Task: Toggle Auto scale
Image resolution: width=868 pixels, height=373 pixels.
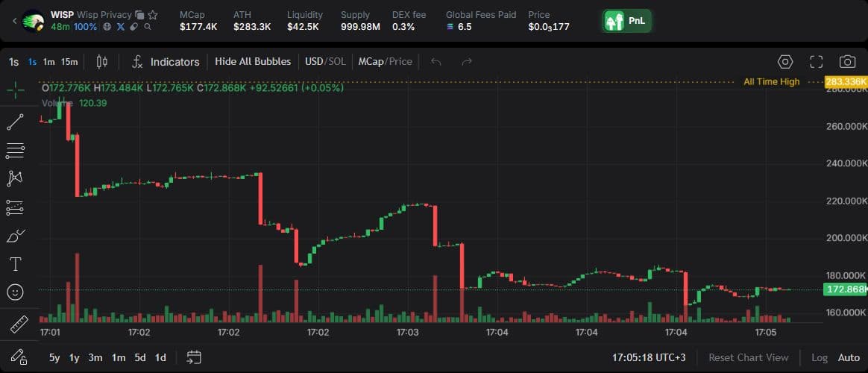Action: click(x=849, y=357)
